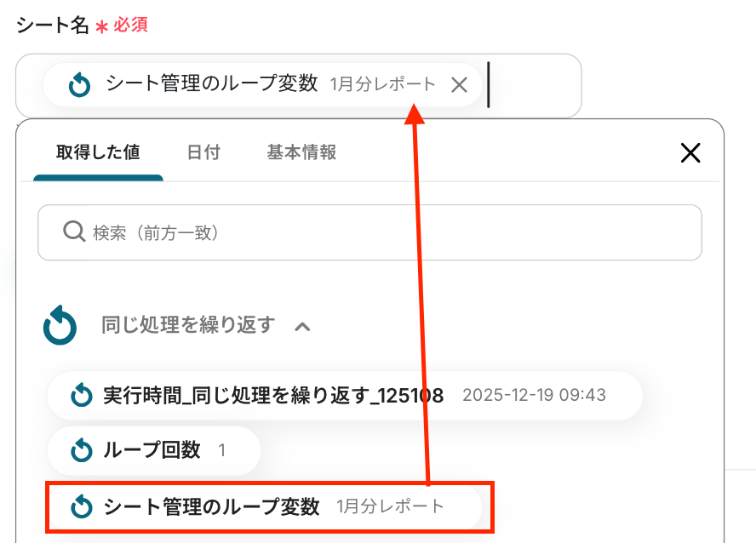Click the large loop icon beside 同じ処理を繰り返す
The width and height of the screenshot is (756, 543).
pyautogui.click(x=60, y=325)
